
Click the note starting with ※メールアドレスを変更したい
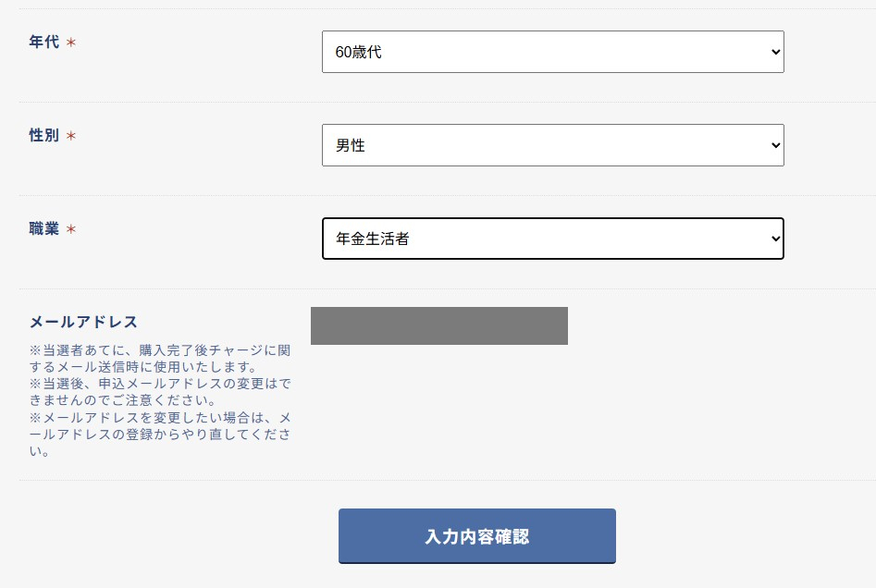[x=160, y=435]
